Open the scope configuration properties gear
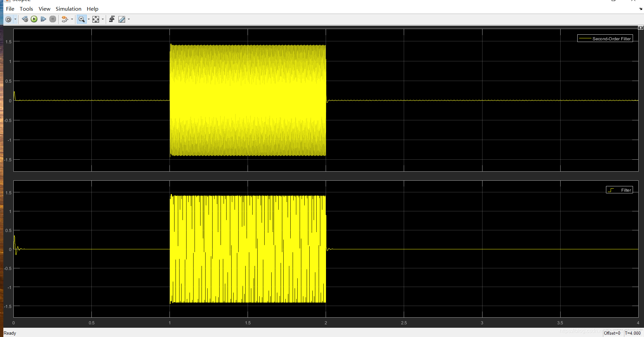 coord(8,19)
